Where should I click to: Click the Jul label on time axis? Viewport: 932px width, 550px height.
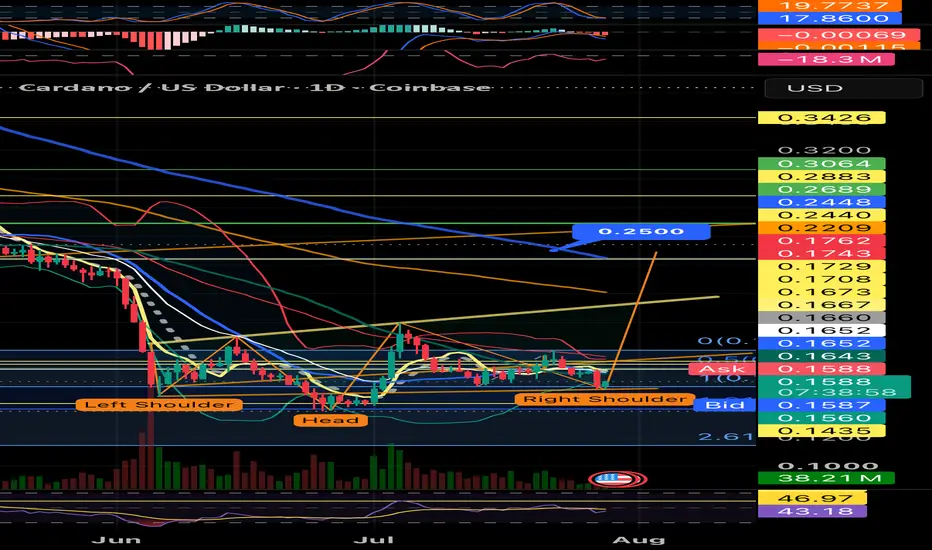[373, 540]
